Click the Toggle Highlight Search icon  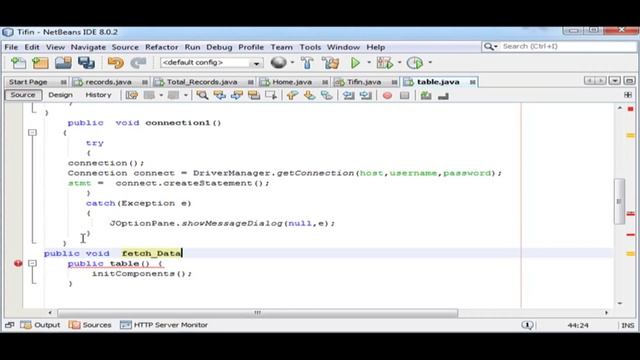click(253, 96)
